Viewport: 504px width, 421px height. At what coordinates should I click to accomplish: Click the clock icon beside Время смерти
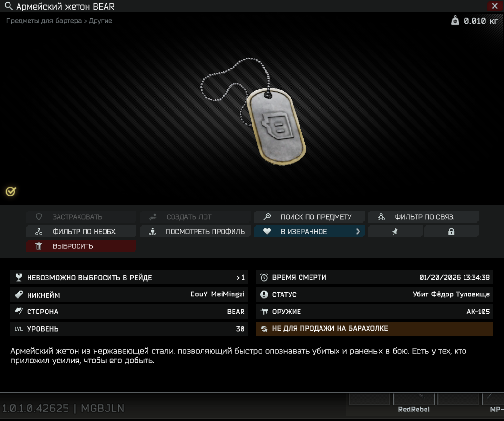pyautogui.click(x=264, y=277)
